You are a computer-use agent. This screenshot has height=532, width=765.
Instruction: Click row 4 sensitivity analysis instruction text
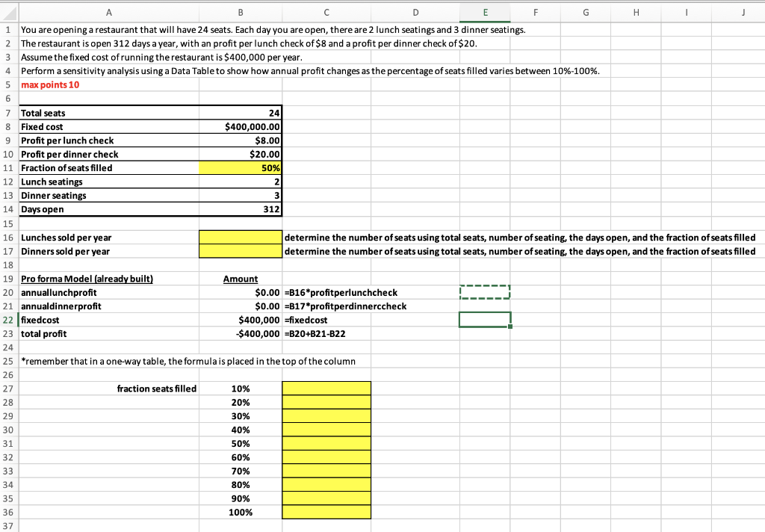pyautogui.click(x=310, y=71)
